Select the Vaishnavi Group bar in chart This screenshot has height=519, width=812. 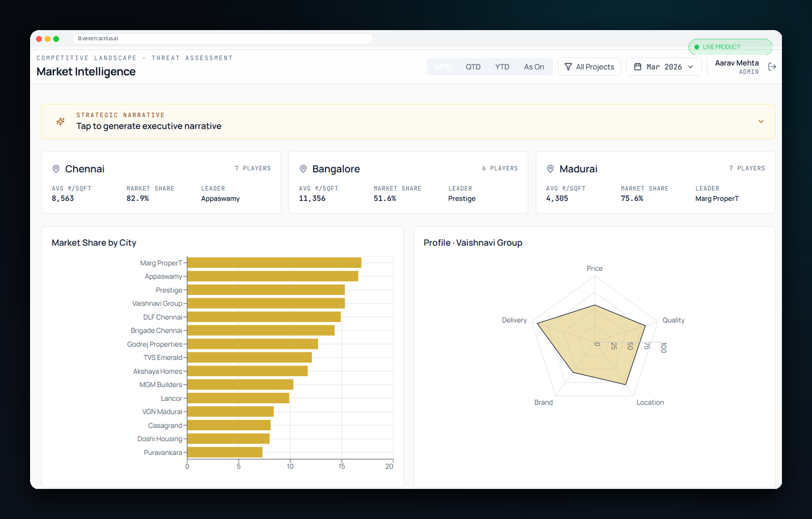(266, 304)
